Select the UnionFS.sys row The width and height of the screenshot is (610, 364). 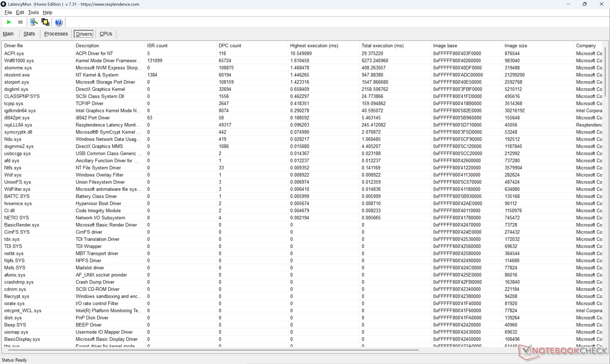point(302,182)
